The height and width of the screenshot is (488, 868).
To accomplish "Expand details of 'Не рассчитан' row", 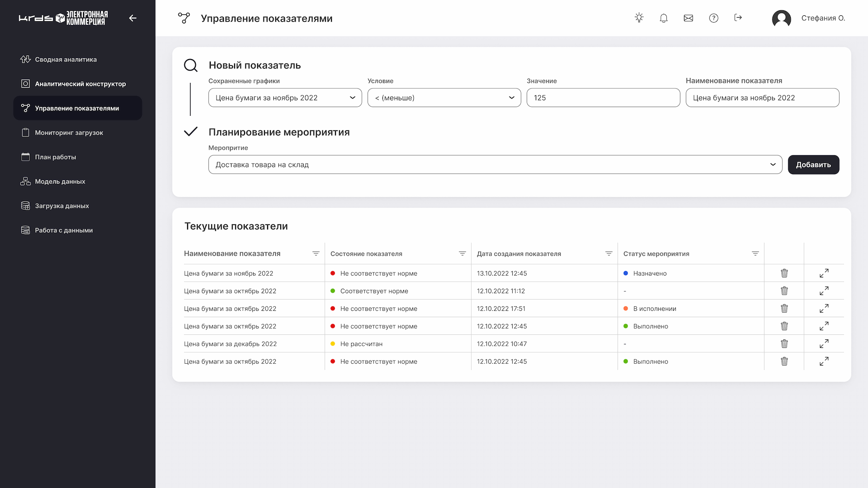I will (824, 344).
